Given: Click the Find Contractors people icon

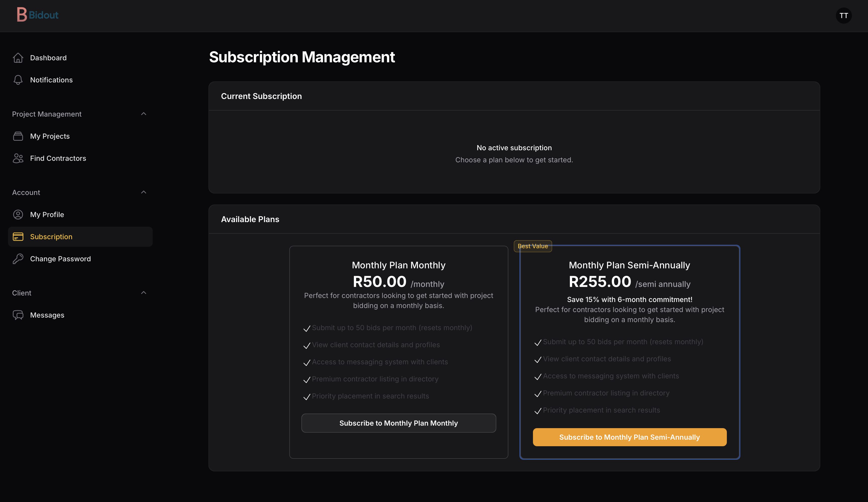Looking at the screenshot, I should coord(18,158).
